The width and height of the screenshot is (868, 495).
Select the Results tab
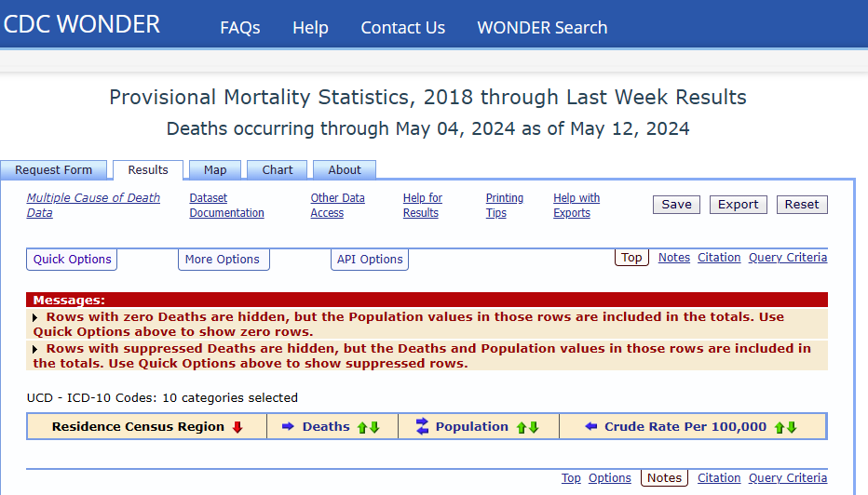[x=148, y=169]
